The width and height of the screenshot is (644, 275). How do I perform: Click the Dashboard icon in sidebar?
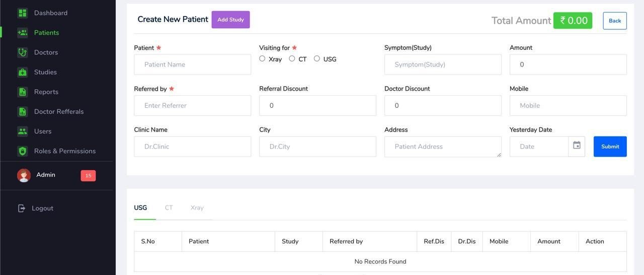click(22, 13)
